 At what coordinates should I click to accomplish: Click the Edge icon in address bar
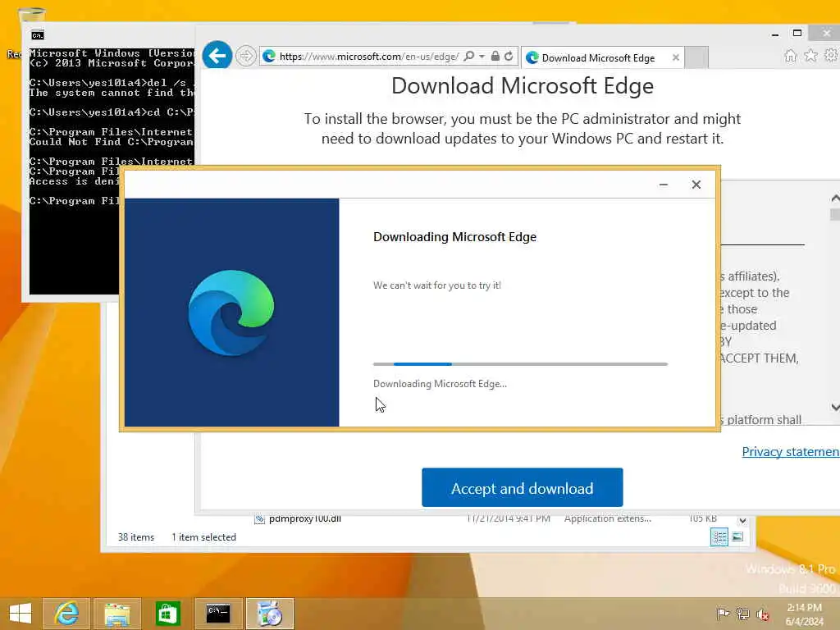click(x=269, y=57)
